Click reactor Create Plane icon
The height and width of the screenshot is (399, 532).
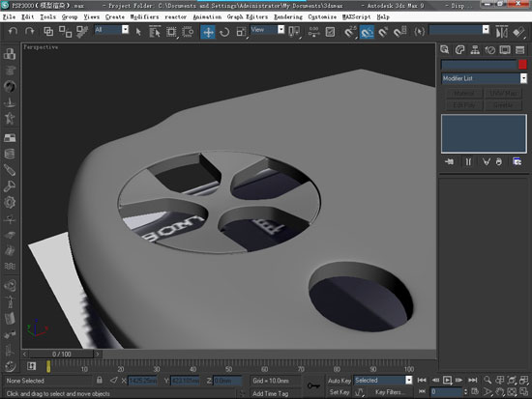[10, 137]
